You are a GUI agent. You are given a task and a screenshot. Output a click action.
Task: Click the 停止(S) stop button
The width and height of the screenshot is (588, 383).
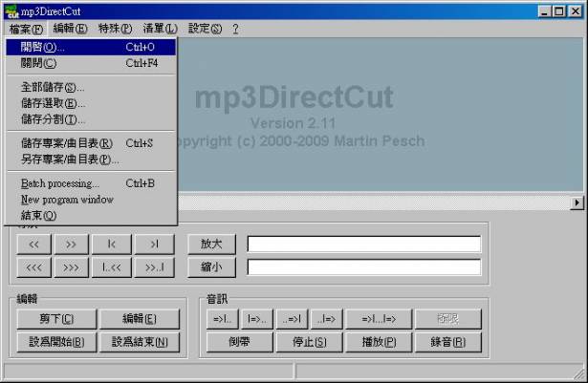(310, 342)
